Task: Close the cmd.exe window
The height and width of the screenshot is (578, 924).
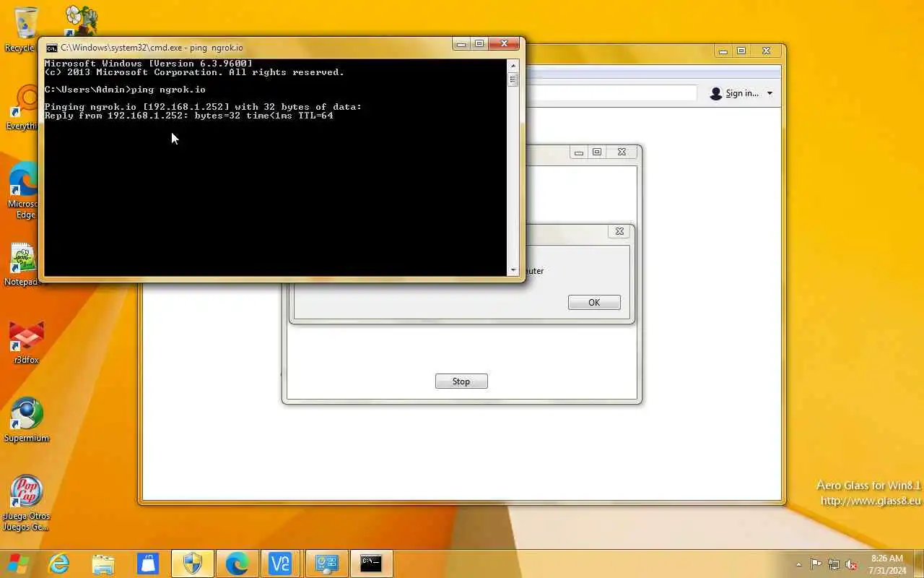Action: 504,43
